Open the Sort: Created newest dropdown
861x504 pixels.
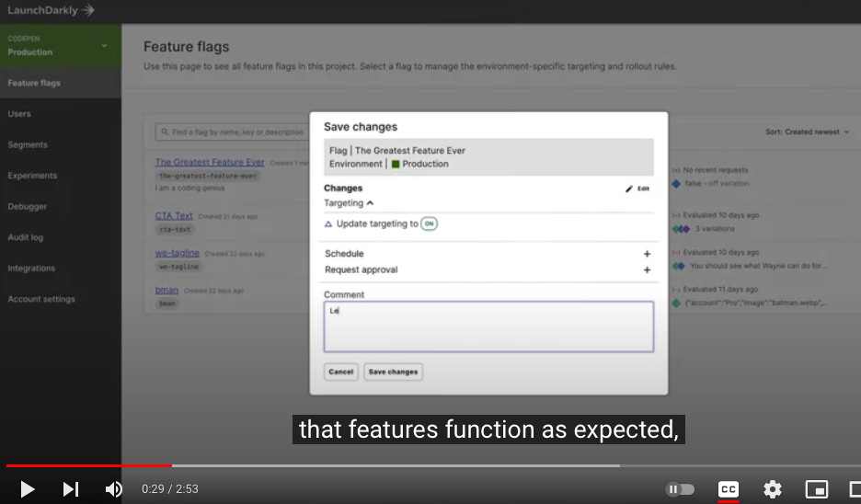(808, 132)
